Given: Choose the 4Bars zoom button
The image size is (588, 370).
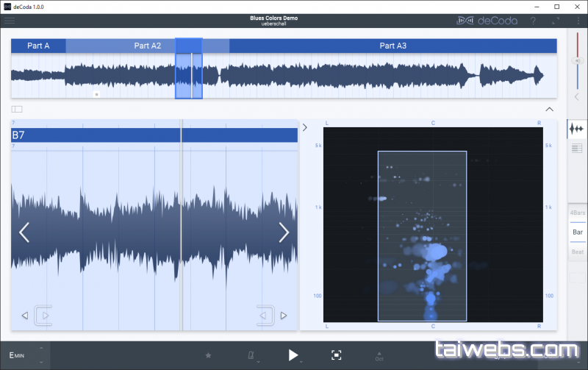Looking at the screenshot, I should (578, 213).
